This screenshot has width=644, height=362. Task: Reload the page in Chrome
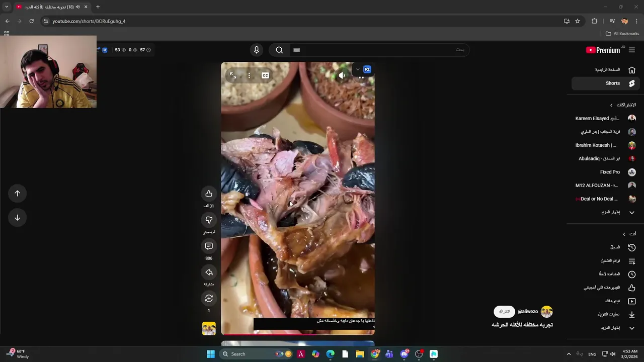click(31, 21)
